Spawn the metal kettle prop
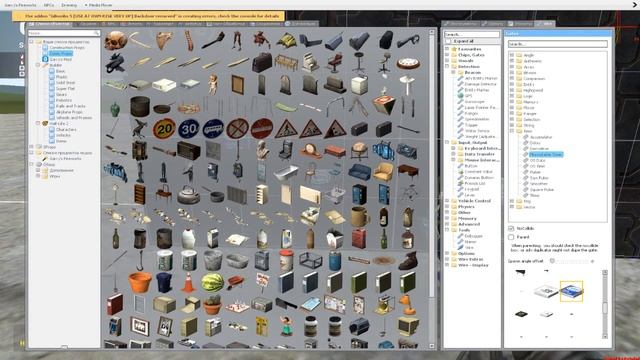The width and height of the screenshot is (640, 360). (189, 195)
